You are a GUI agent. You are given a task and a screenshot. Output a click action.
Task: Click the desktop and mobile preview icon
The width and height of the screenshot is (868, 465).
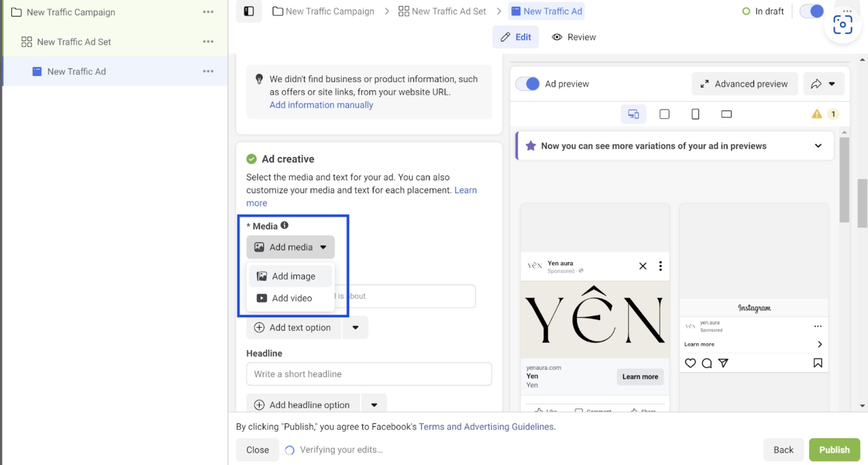(633, 114)
